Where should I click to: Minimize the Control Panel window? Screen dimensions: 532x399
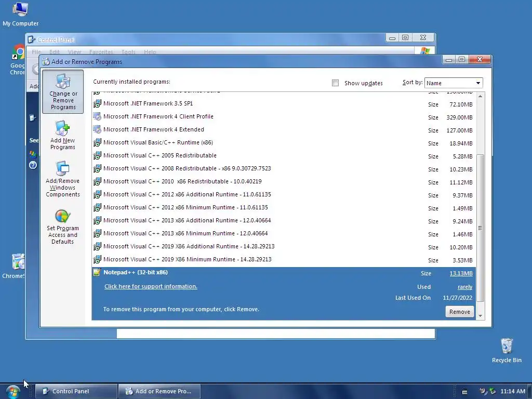392,37
